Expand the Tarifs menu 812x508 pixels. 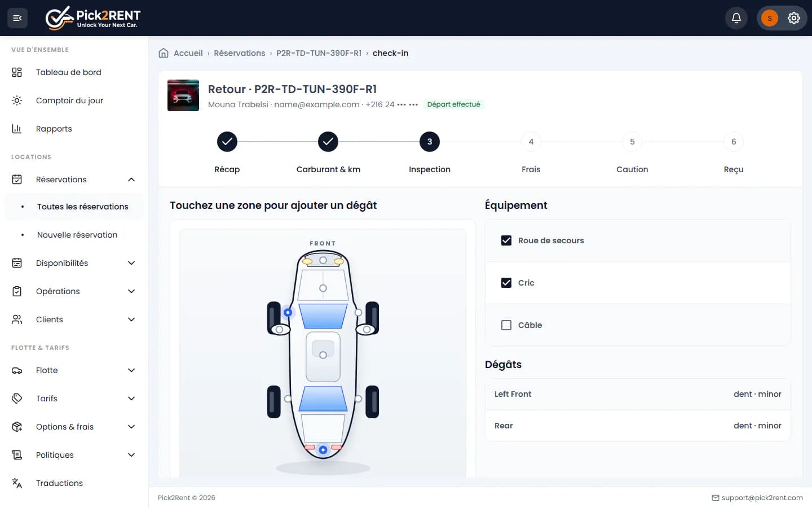(74, 398)
